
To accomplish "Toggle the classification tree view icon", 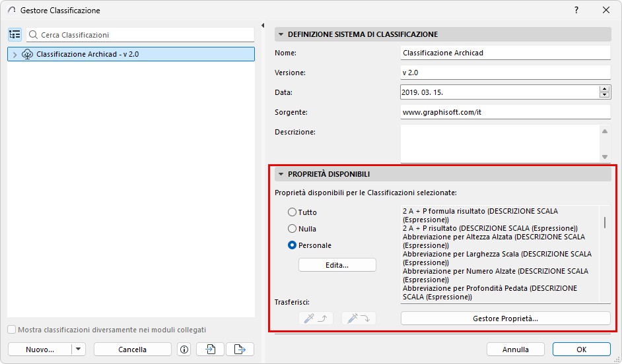I will 15,35.
